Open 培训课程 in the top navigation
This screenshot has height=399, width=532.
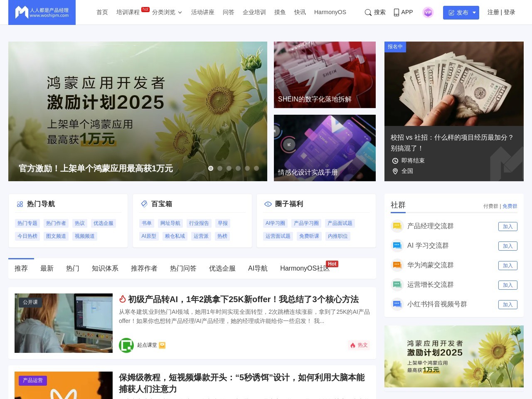(128, 12)
